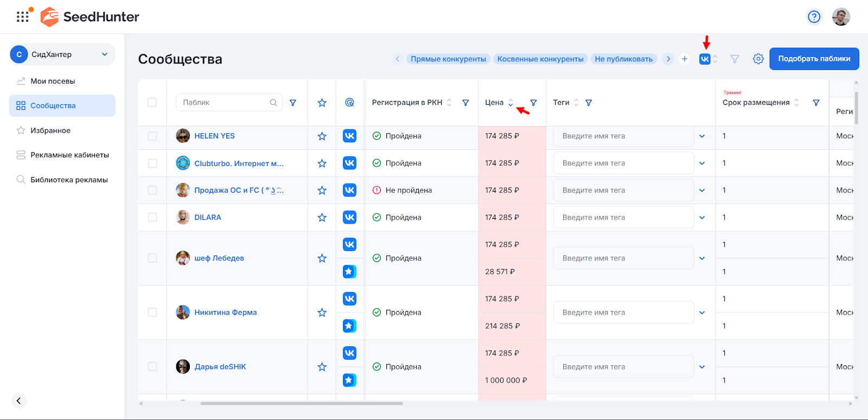Open the Мои посевы menu item
Viewport: 868px width, 420px height.
53,81
